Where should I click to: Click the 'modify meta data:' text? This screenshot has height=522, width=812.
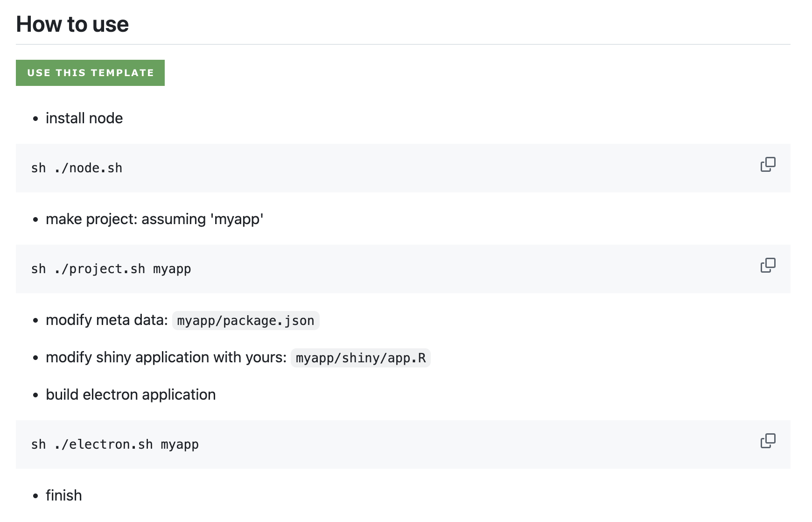[107, 320]
